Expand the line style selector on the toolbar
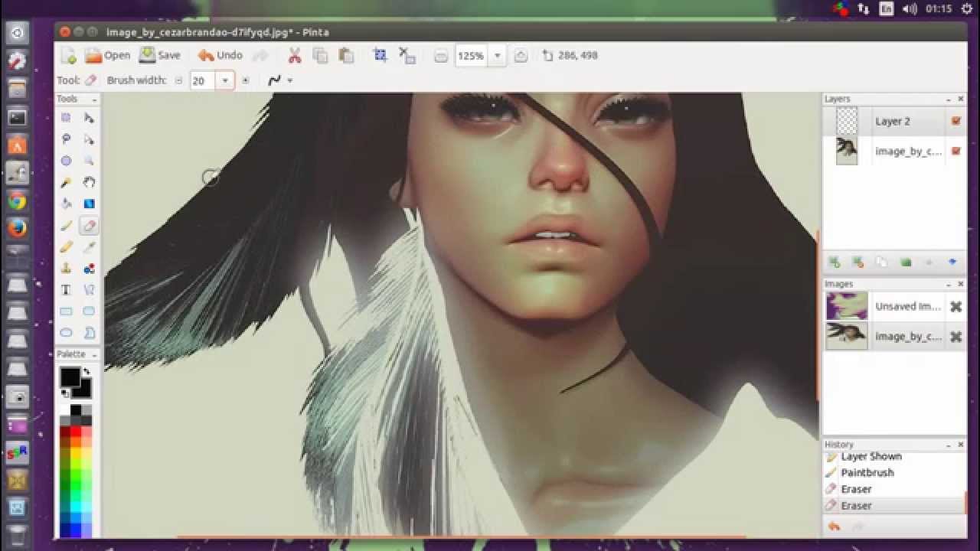The width and height of the screenshot is (980, 551). [289, 80]
